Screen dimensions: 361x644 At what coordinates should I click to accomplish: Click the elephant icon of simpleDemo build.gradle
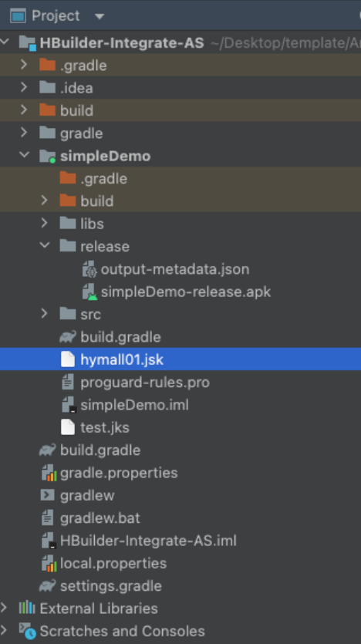point(68,337)
